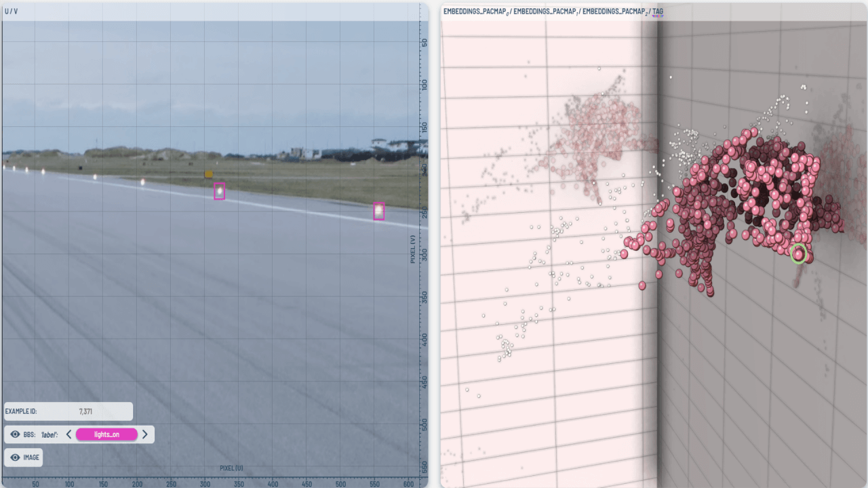868x488 pixels.
Task: Select the EMBEDDINGS_PACMAP 2 axis label
Action: pos(615,11)
